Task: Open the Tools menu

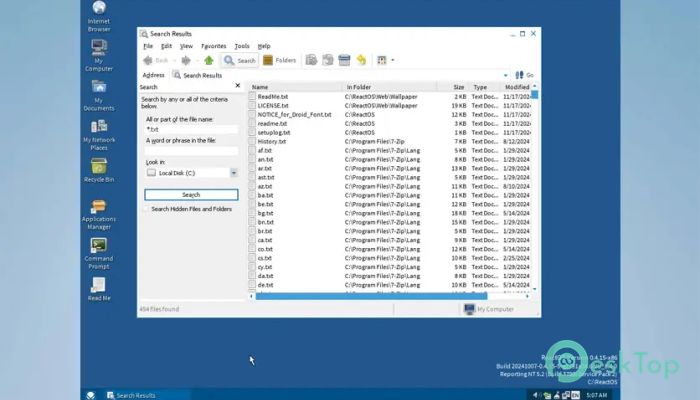Action: tap(242, 46)
